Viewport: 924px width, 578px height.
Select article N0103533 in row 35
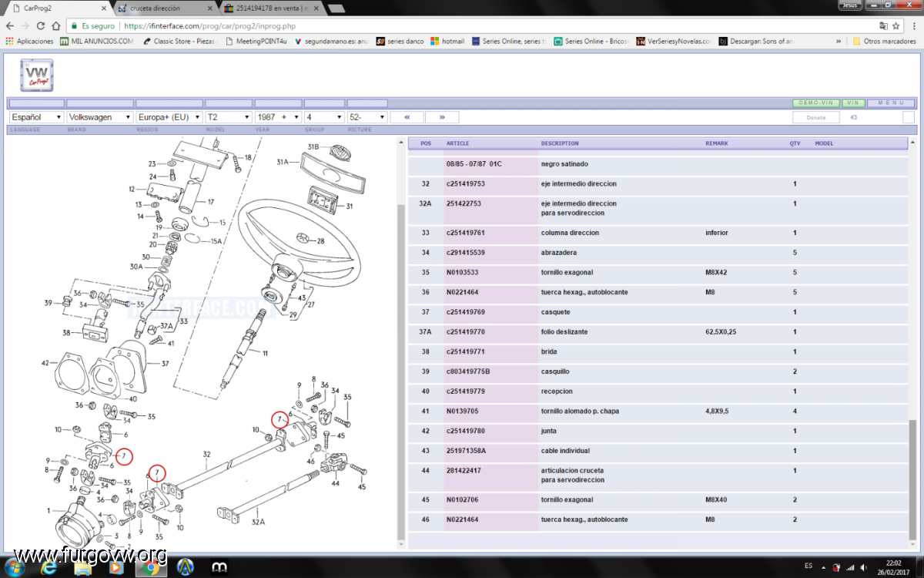point(462,272)
